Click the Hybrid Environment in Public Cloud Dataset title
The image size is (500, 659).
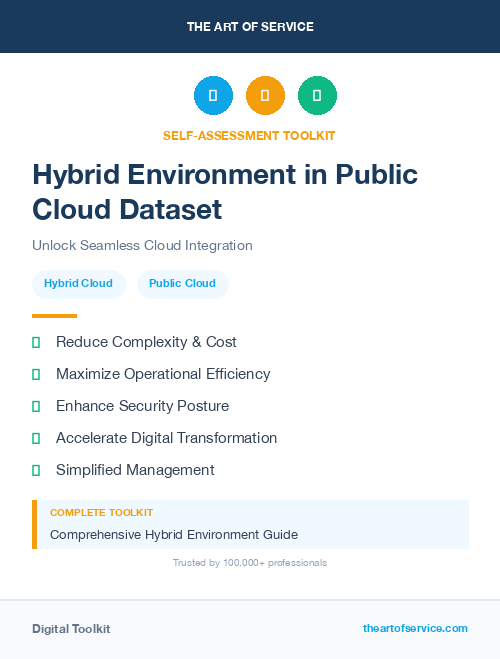coord(225,192)
